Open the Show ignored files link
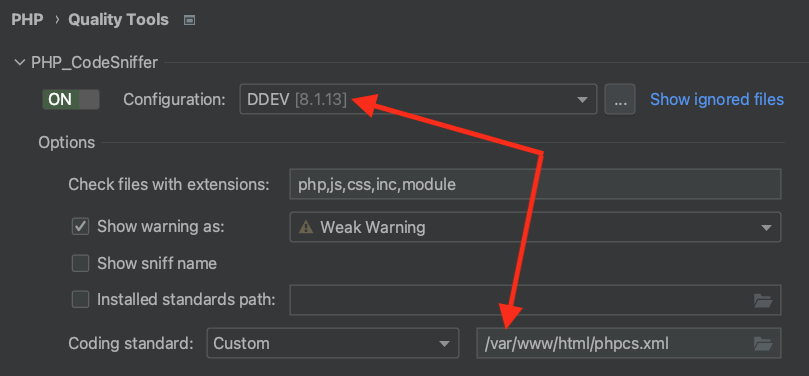Viewport: 809px width, 376px height. click(717, 99)
